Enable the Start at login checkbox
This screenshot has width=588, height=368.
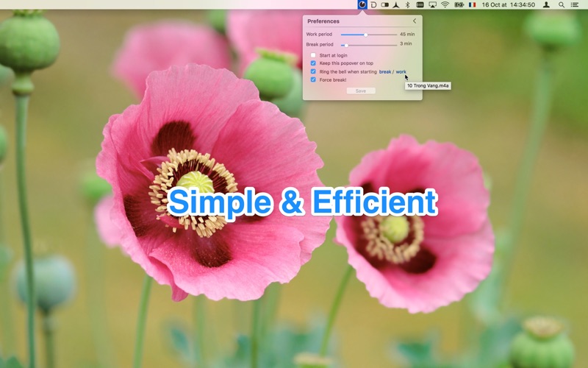click(313, 55)
